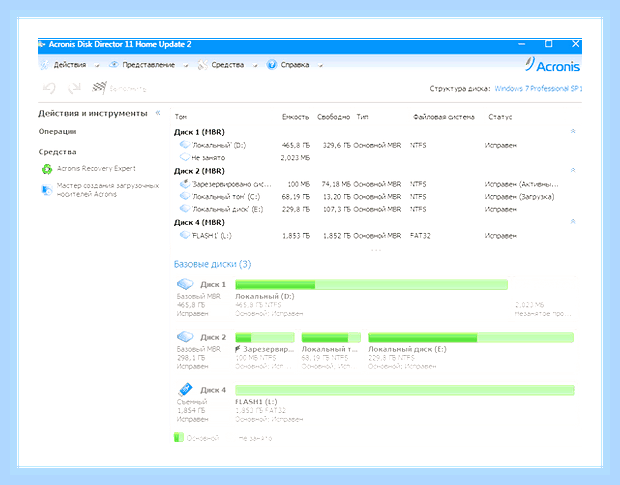Click the Выполнить checkered flag icon
The height and width of the screenshot is (485, 620).
99,88
